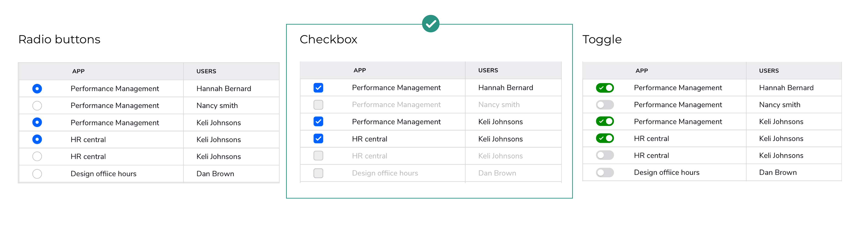Screen dimensions: 868x227
Task: Click the green checkmark badge above Checkbox panel
Action: (430, 23)
